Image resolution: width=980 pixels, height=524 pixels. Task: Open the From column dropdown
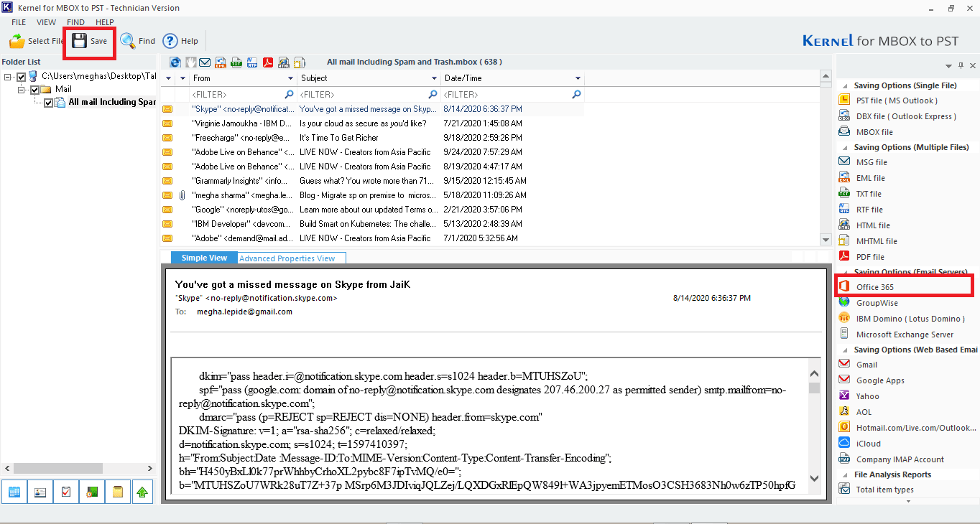[291, 78]
